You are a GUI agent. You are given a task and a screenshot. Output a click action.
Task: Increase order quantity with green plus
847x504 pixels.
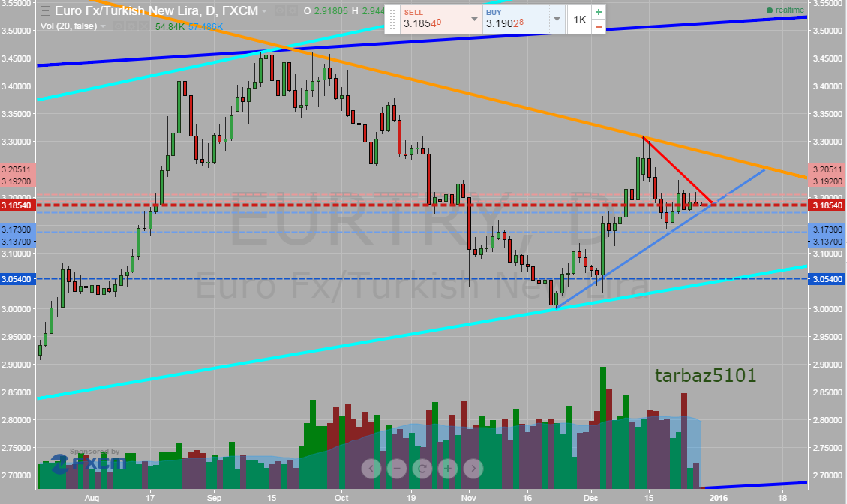tap(598, 13)
